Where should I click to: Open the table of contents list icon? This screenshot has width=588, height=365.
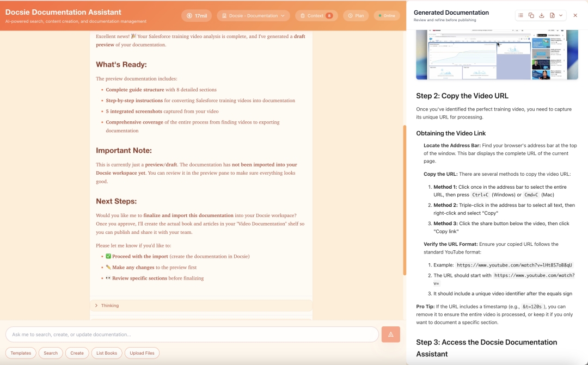point(520,15)
